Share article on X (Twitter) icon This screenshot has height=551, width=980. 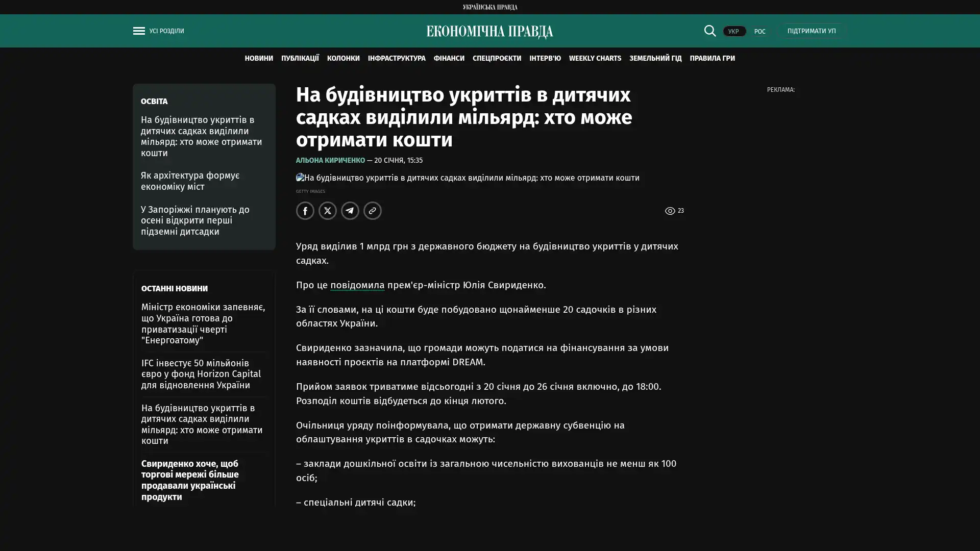point(327,211)
